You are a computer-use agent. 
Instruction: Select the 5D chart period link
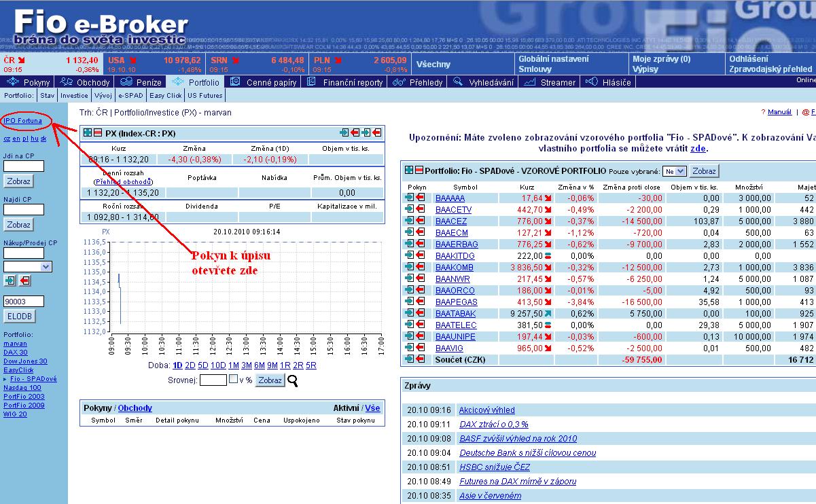tap(203, 365)
